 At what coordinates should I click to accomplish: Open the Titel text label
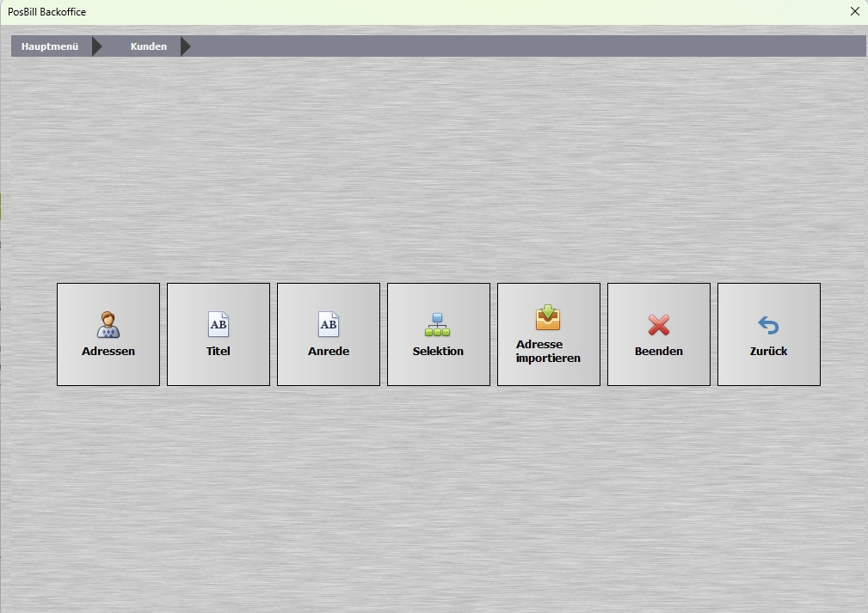coord(219,352)
